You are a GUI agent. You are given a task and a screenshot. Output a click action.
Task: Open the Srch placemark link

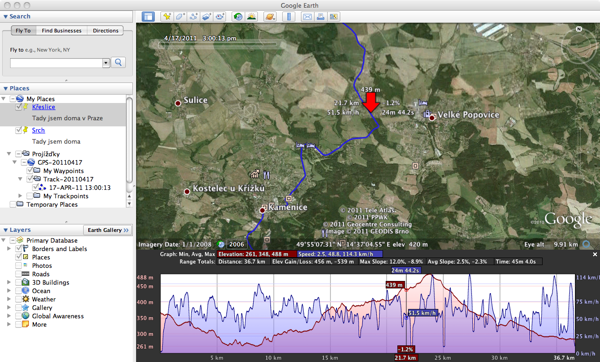pyautogui.click(x=38, y=130)
